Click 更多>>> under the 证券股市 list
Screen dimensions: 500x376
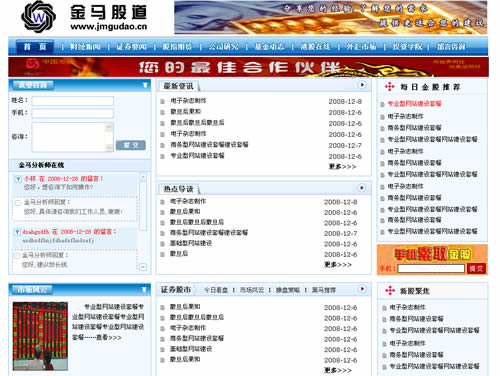coord(338,370)
